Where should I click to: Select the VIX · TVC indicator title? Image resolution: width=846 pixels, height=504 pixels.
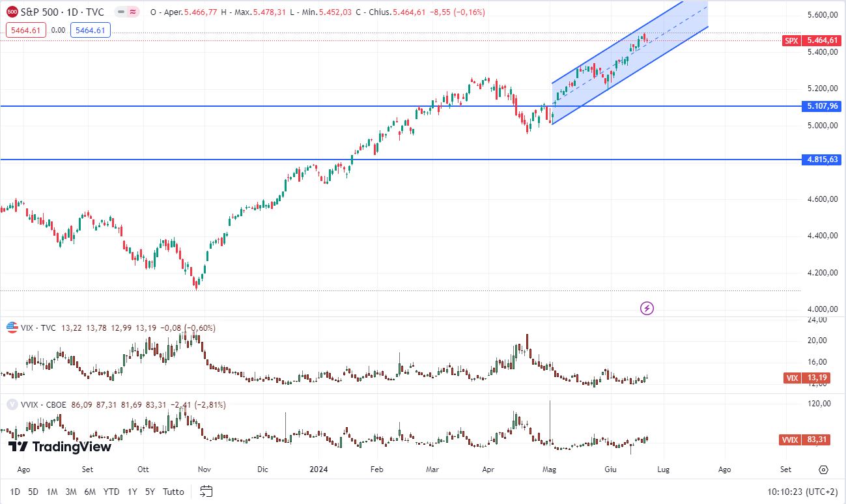(39, 328)
